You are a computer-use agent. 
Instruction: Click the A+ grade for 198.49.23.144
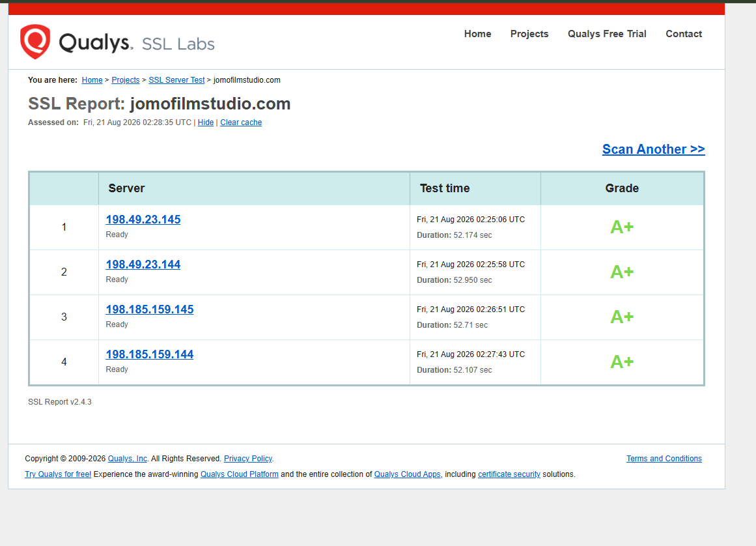pyautogui.click(x=622, y=272)
